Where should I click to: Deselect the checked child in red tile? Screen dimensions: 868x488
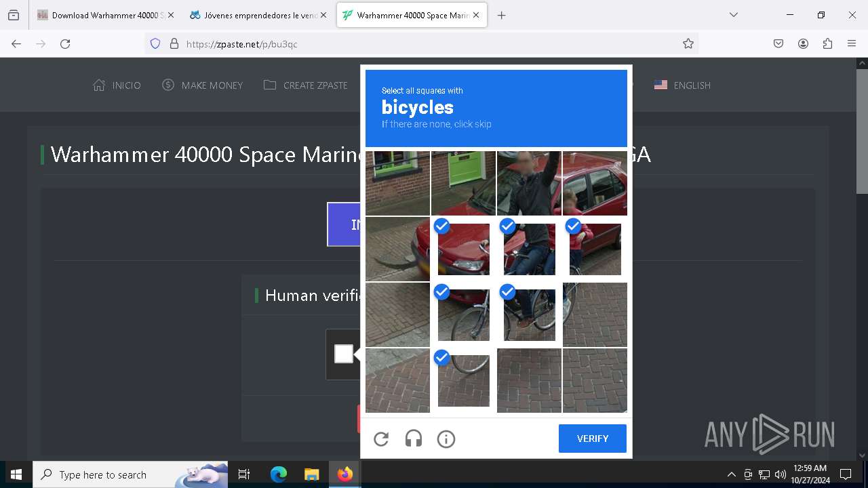(x=595, y=249)
